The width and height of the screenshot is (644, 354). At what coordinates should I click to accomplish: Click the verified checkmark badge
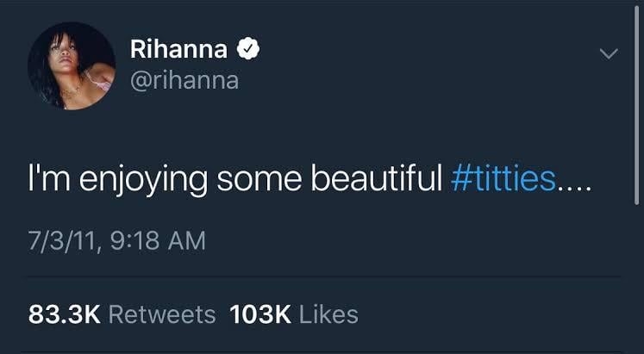coord(249,51)
